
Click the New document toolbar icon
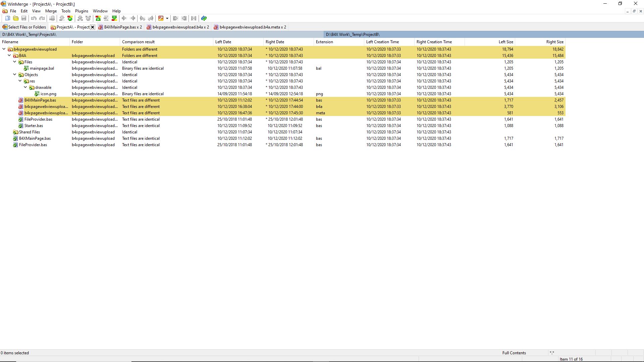tap(7, 18)
